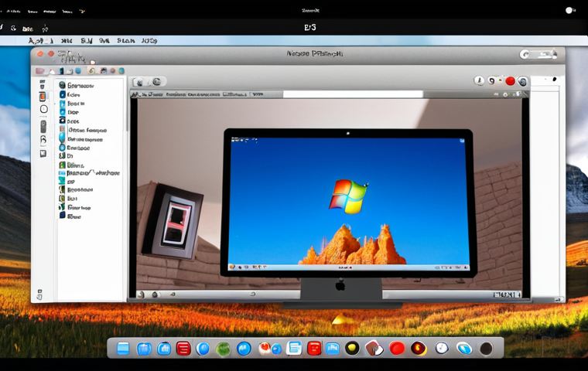Click the round clock outline icon in the left strip
588x371 pixels.
(x=44, y=109)
